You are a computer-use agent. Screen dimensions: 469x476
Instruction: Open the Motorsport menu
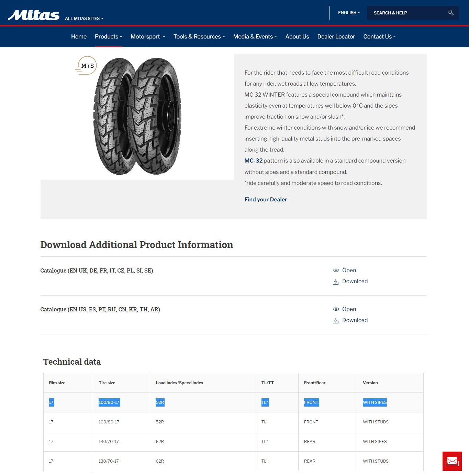coord(148,36)
